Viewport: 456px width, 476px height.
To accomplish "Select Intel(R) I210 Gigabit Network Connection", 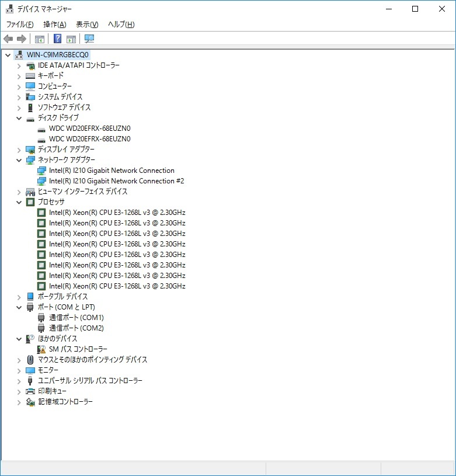I will (112, 171).
